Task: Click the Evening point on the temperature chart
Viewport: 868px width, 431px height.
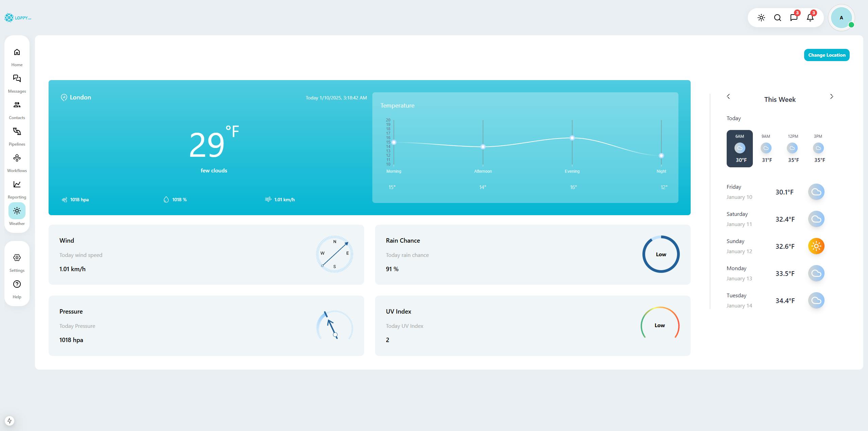Action: click(x=572, y=138)
